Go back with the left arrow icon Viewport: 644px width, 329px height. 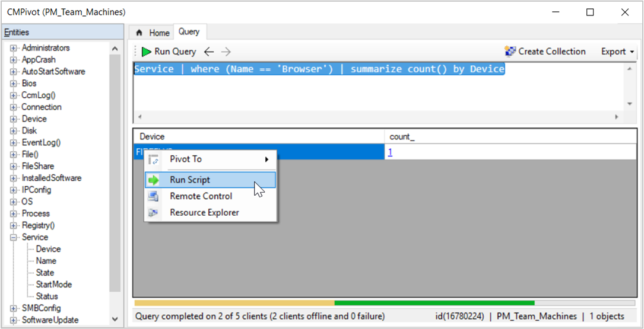pyautogui.click(x=209, y=52)
